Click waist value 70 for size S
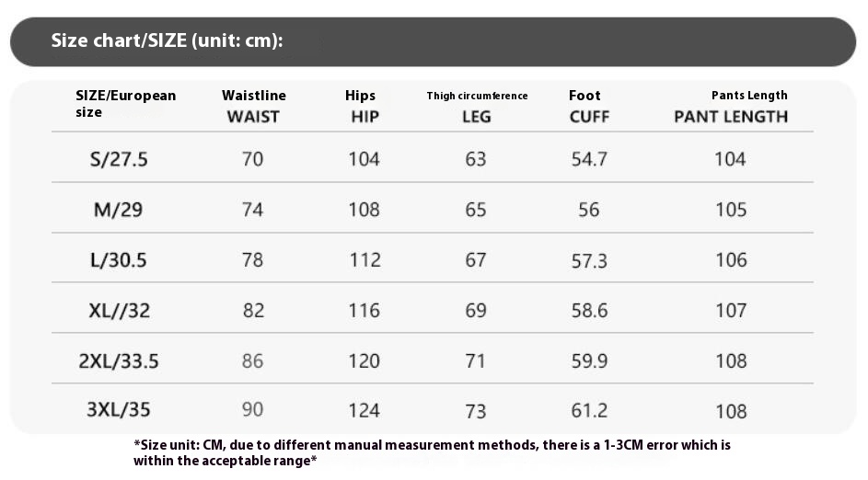The width and height of the screenshot is (868, 480). 252,159
